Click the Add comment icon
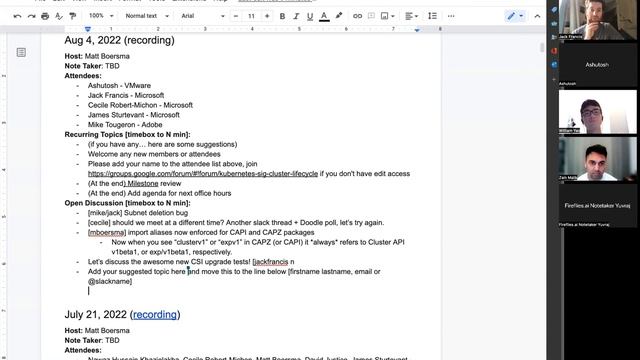Image resolution: width=640 pixels, height=360 pixels. click(x=371, y=16)
